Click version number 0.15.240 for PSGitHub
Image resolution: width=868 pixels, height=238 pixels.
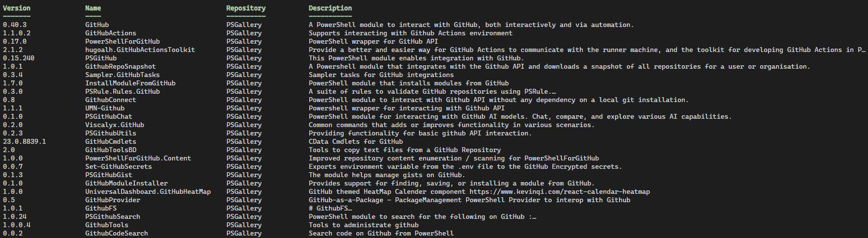click(x=18, y=58)
